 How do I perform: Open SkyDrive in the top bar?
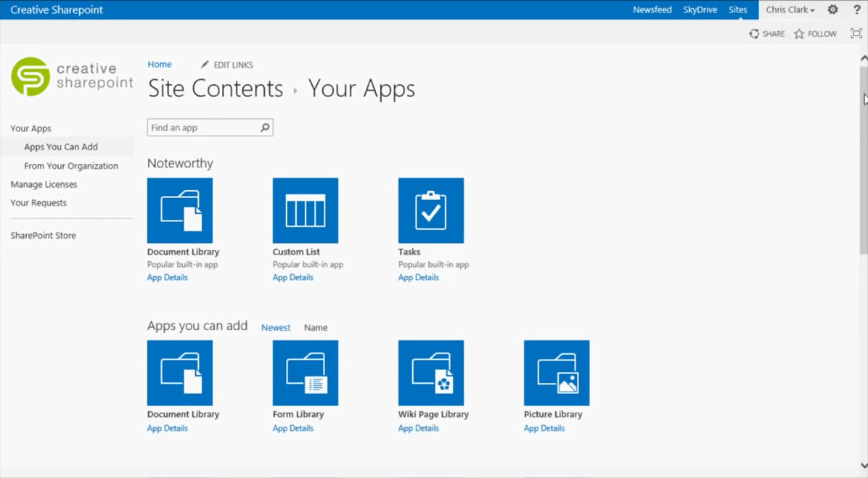[x=700, y=9]
